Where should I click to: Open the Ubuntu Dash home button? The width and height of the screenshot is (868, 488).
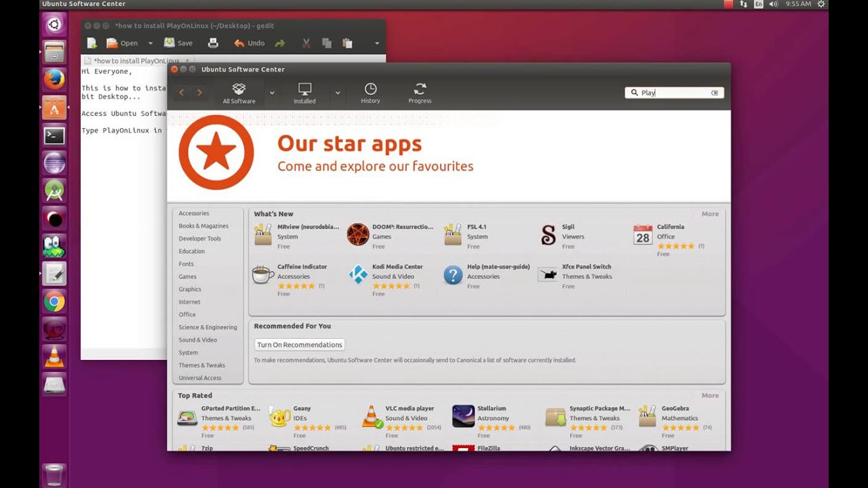click(54, 25)
